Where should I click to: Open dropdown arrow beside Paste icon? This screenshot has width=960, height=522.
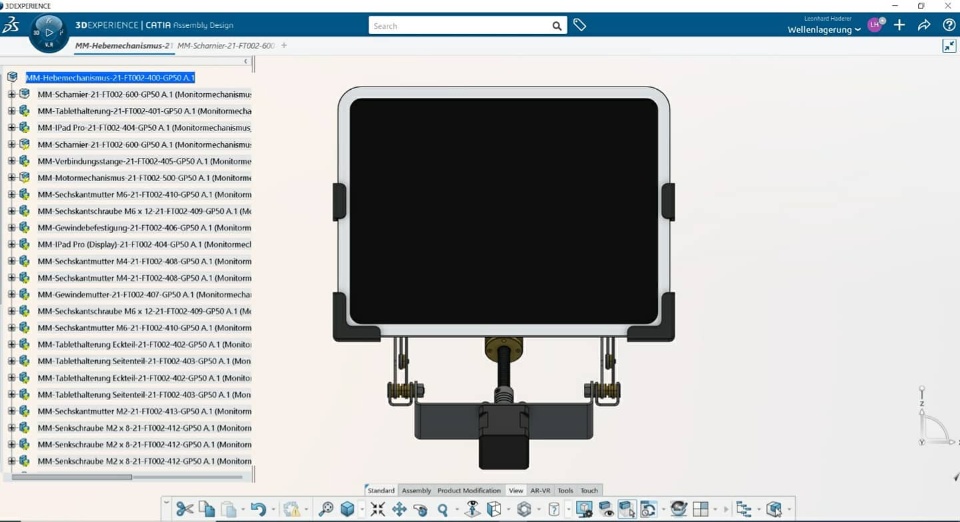243,509
